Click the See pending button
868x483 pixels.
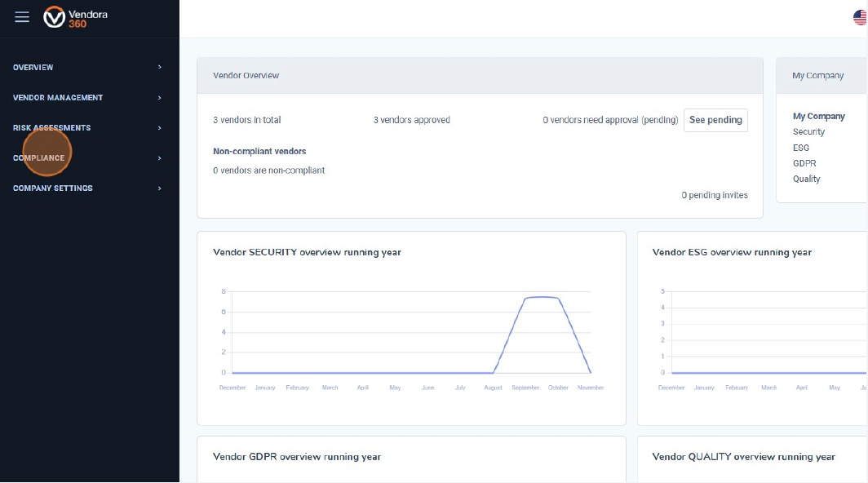click(x=715, y=120)
